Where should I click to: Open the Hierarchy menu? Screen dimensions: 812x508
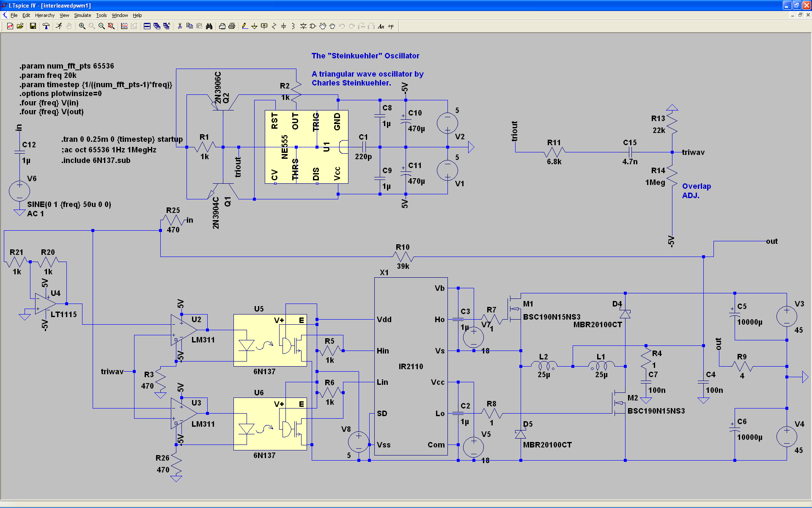click(x=45, y=15)
